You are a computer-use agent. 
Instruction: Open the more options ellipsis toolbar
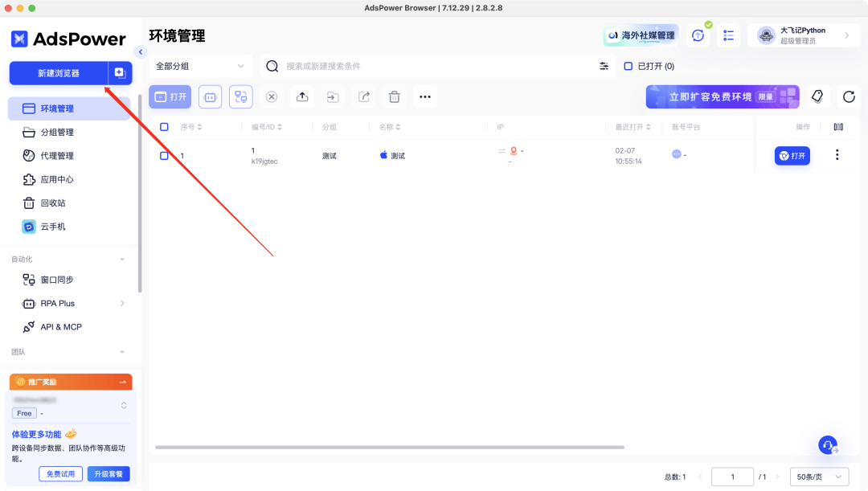tap(425, 97)
